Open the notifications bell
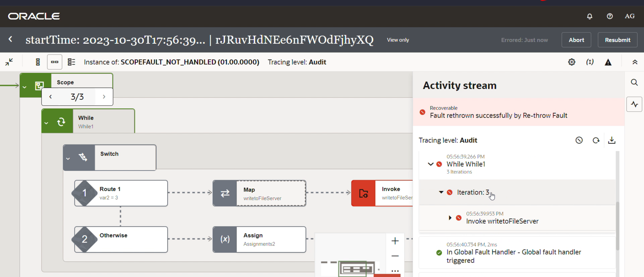 (x=589, y=16)
